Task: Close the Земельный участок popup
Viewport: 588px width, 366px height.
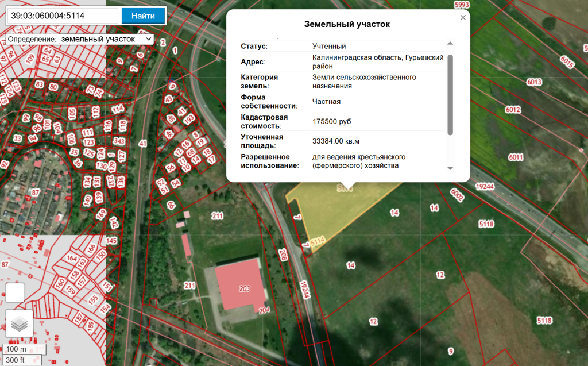Action: coord(463,18)
